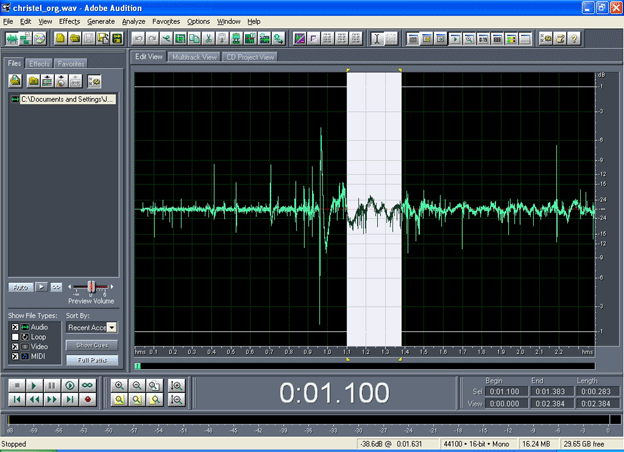This screenshot has height=452, width=624.
Task: Click the Open File folder toolbar icon
Action: 75,38
